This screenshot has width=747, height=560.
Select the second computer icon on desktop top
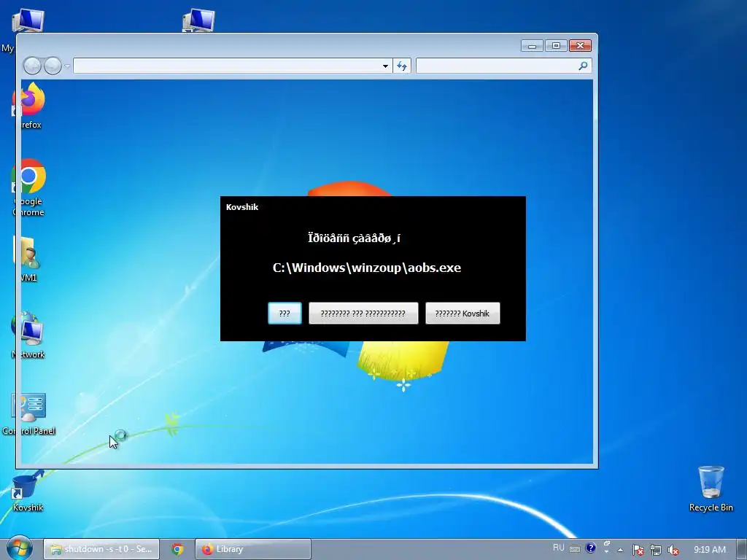coord(198,20)
